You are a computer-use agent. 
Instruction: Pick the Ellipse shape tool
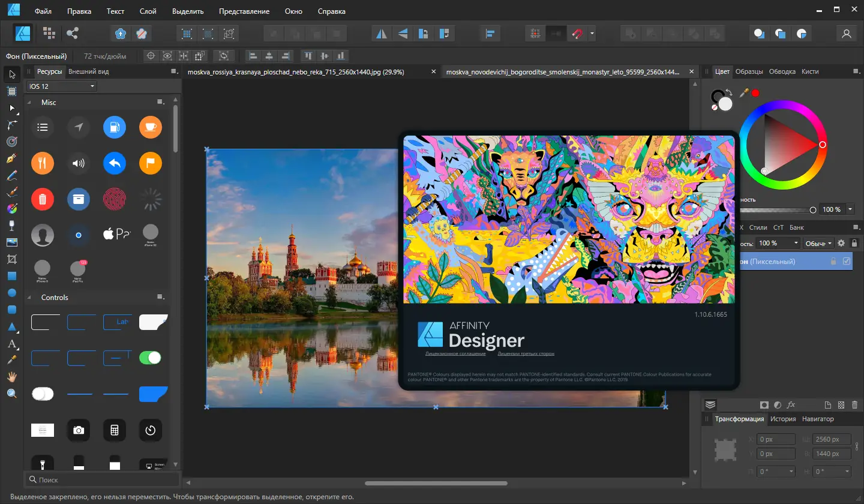(x=11, y=293)
